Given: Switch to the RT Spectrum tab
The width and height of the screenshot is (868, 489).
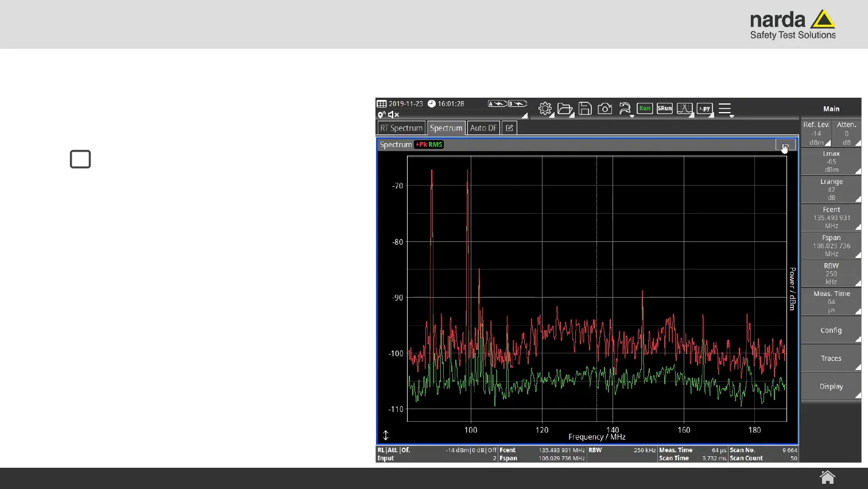Looking at the screenshot, I should [x=401, y=128].
